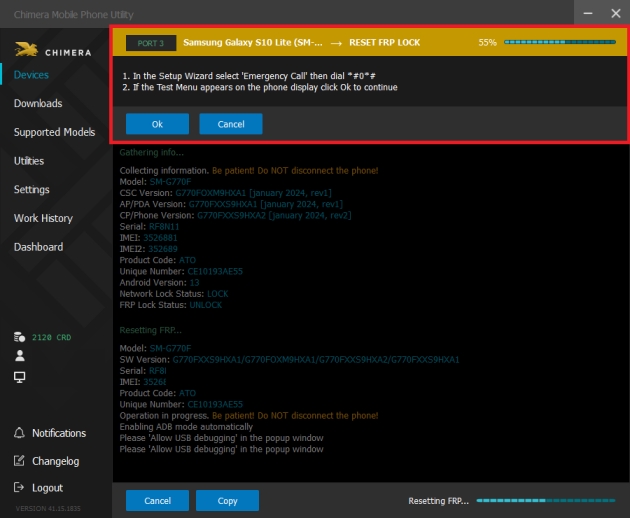Select the Logout text link
630x518 pixels.
pos(47,488)
